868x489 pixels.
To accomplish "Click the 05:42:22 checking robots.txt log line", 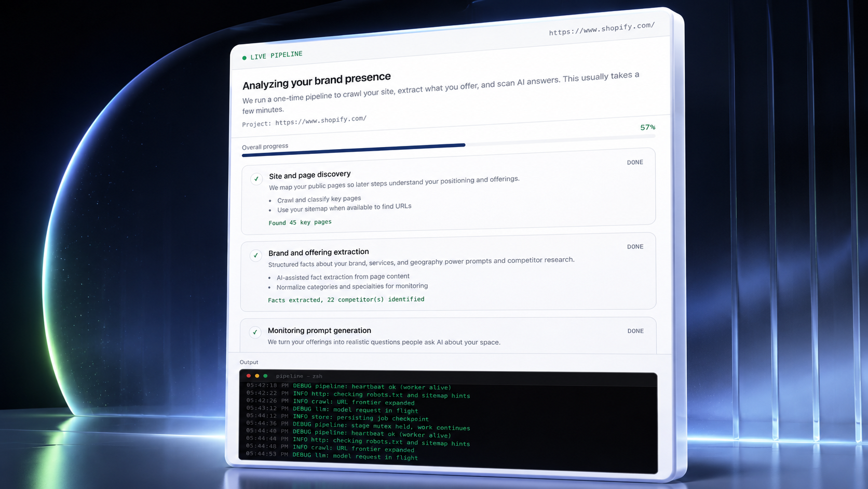I will coord(358,394).
